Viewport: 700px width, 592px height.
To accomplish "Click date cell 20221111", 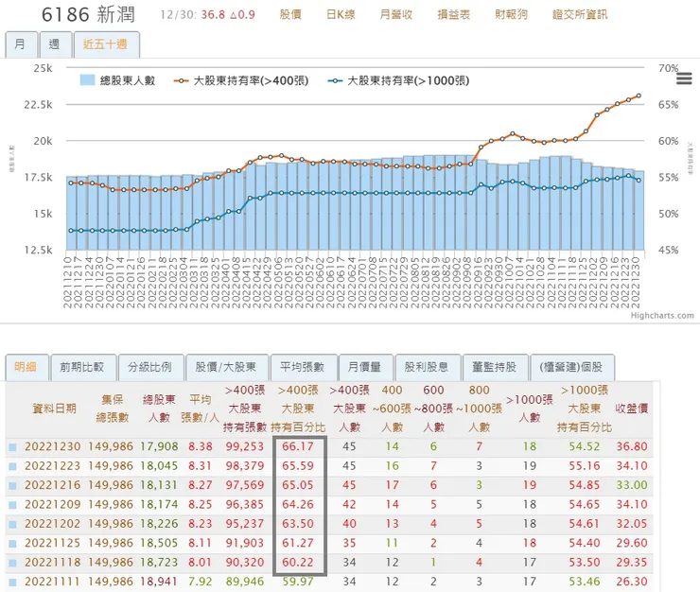I will pos(53,582).
